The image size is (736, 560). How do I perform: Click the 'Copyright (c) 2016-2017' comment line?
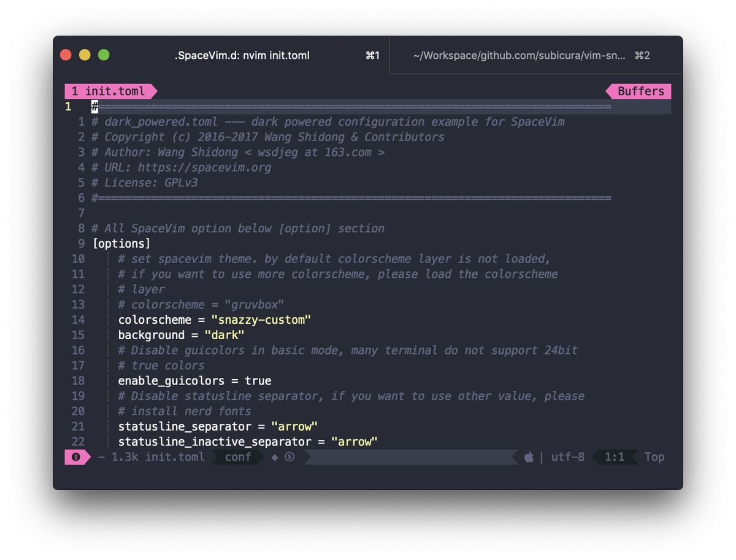tap(268, 137)
